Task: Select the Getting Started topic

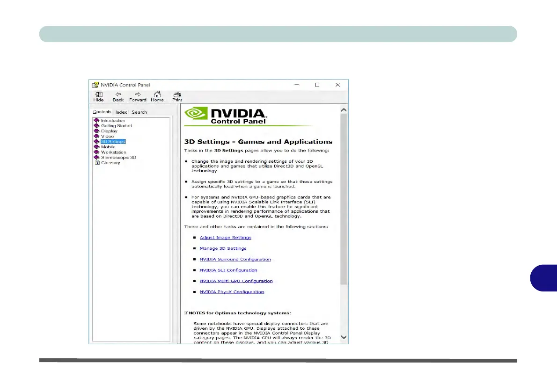Action: click(116, 126)
